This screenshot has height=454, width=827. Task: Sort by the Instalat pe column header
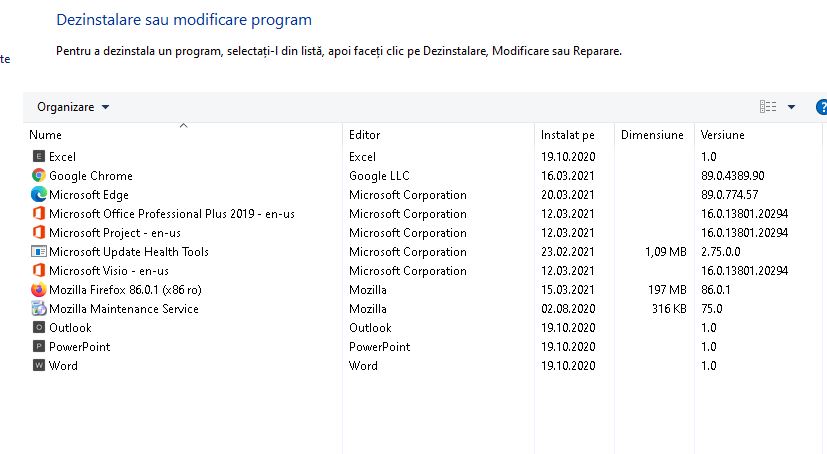click(x=568, y=135)
